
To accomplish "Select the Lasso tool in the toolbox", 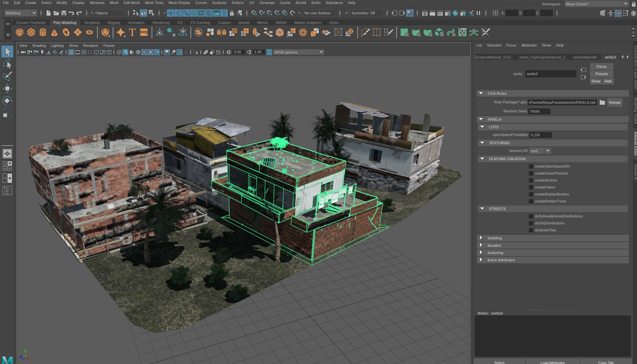I will [8, 64].
